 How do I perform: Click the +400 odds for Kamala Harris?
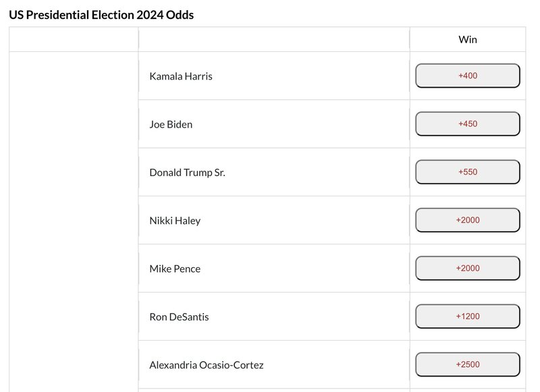tap(467, 76)
